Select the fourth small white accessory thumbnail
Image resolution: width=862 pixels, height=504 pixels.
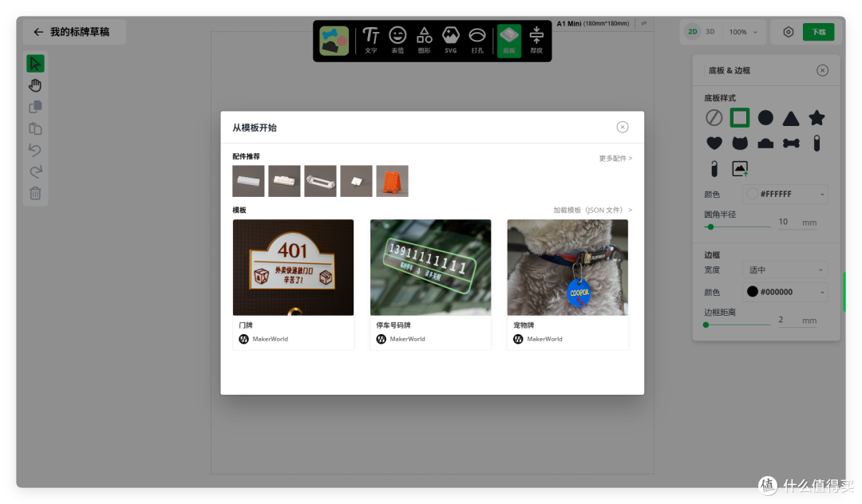[x=356, y=181]
